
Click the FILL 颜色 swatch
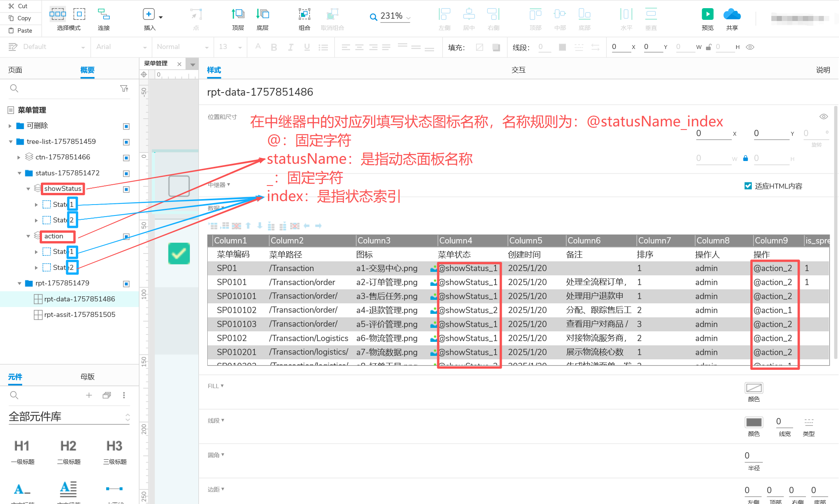click(753, 388)
